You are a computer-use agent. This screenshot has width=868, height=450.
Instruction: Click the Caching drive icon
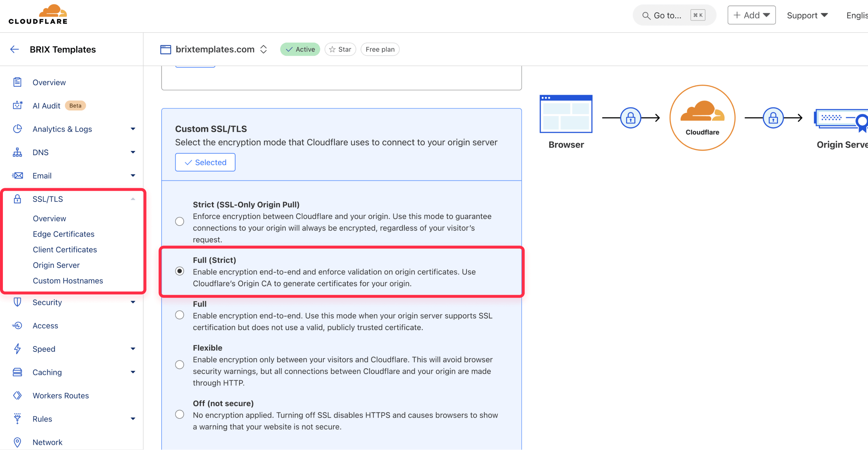point(17,372)
